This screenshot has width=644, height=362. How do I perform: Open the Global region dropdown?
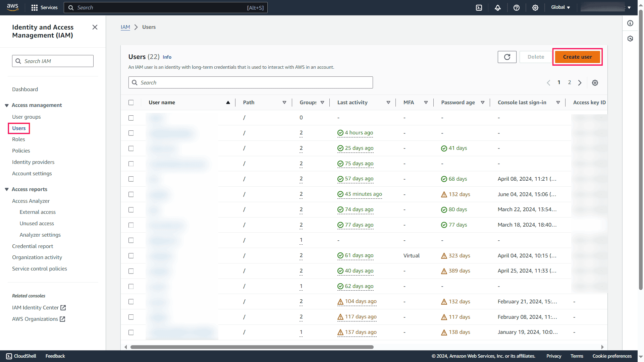click(560, 7)
